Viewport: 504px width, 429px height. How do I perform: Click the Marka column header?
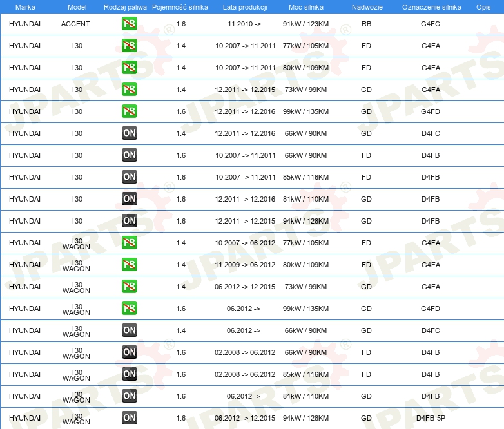click(25, 7)
